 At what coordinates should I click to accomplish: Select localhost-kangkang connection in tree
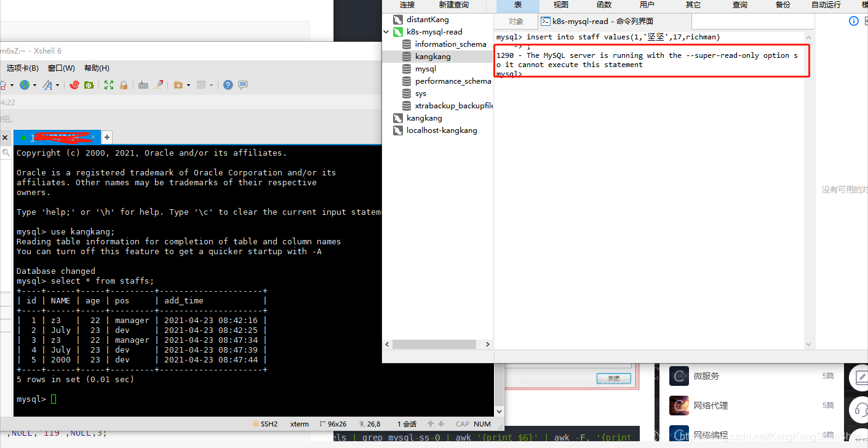tap(441, 130)
